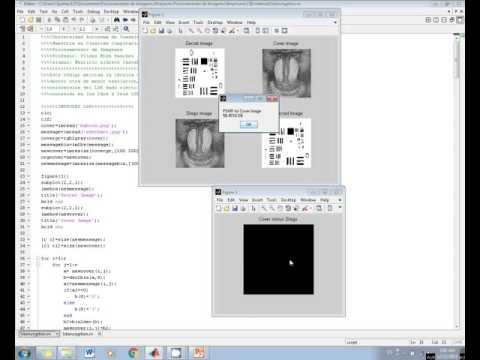Open MATLAB from taskbar
The height and width of the screenshot is (360, 480).
click(x=154, y=353)
